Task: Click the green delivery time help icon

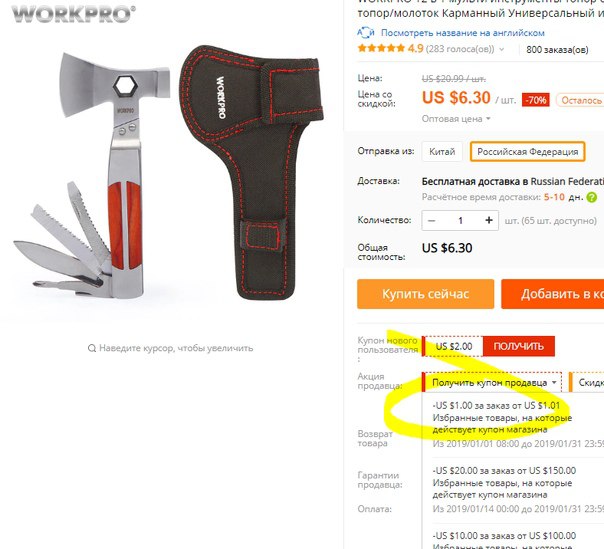Action: [x=592, y=197]
